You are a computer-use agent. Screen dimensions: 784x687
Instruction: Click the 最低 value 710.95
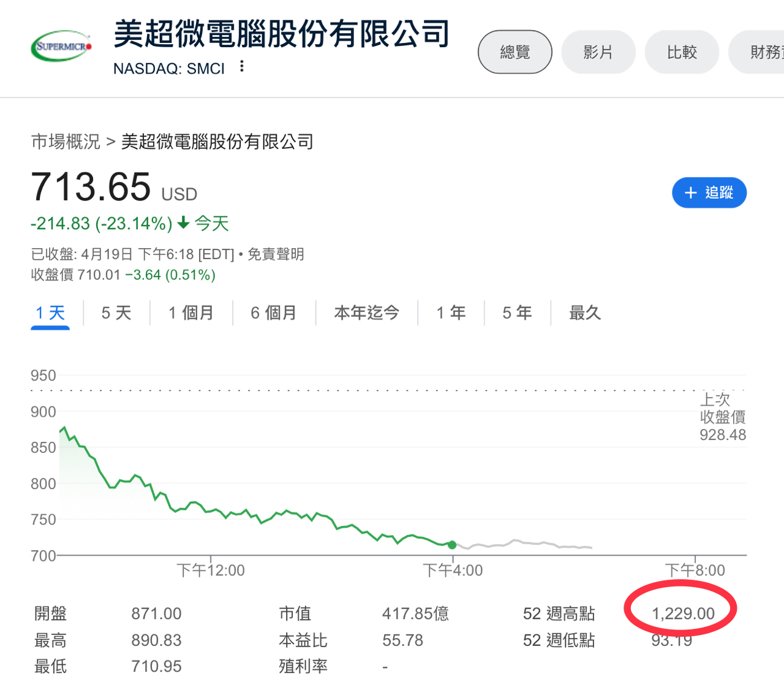coord(156,666)
